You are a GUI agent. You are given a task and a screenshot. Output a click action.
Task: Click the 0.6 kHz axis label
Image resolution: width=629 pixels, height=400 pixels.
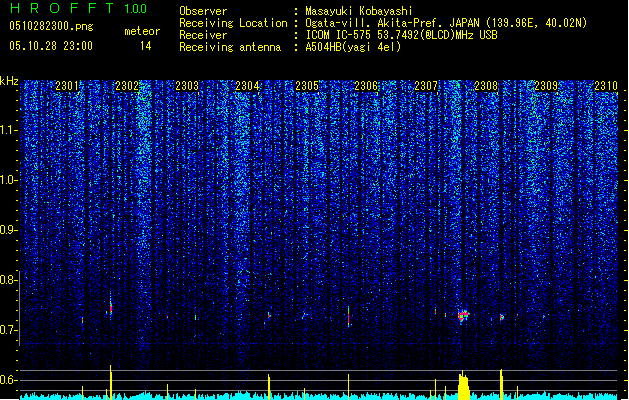(9, 380)
